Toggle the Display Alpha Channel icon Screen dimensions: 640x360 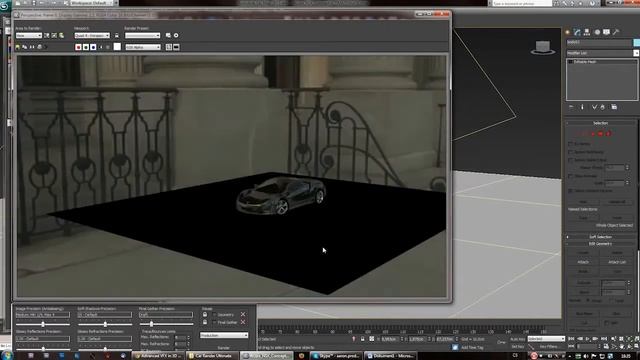point(101,47)
